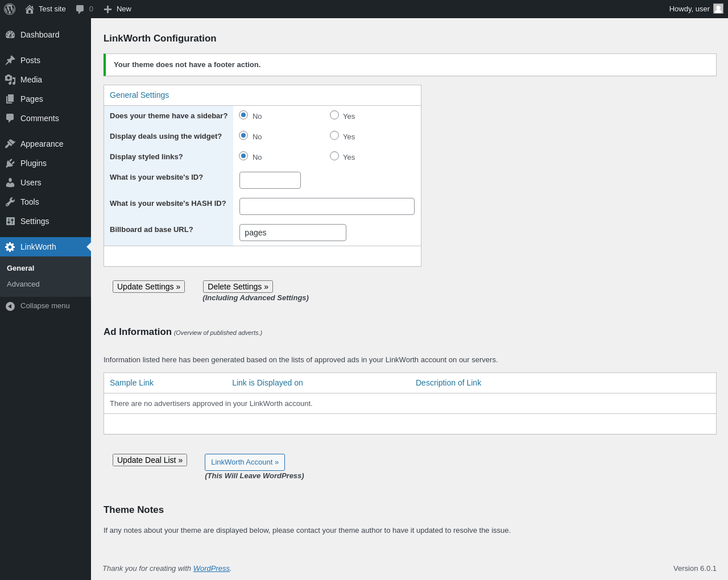The image size is (728, 580).
Task: Open the Settings menu
Action: click(x=45, y=221)
